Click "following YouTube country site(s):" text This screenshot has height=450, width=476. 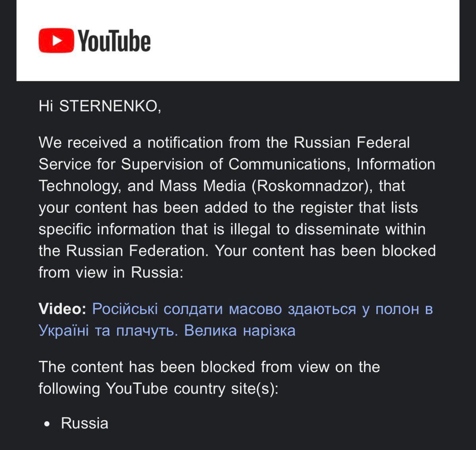(158, 388)
